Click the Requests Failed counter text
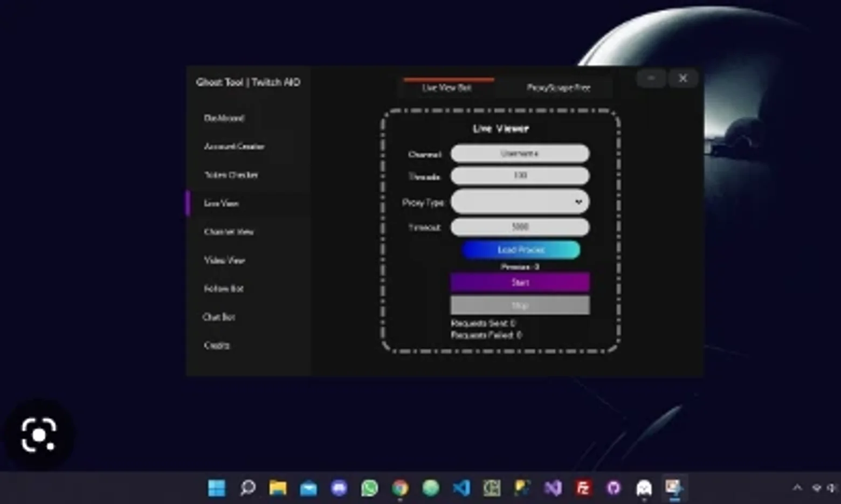 486,335
